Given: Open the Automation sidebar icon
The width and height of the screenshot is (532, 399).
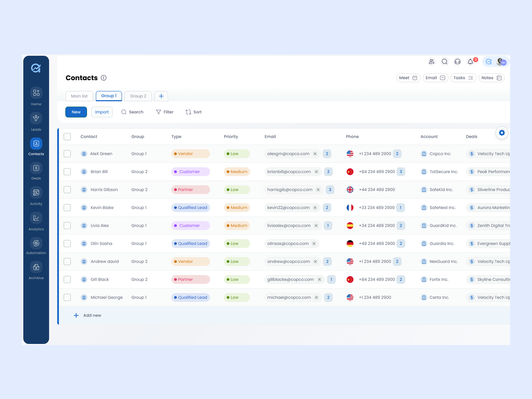Looking at the screenshot, I should pyautogui.click(x=36, y=243).
